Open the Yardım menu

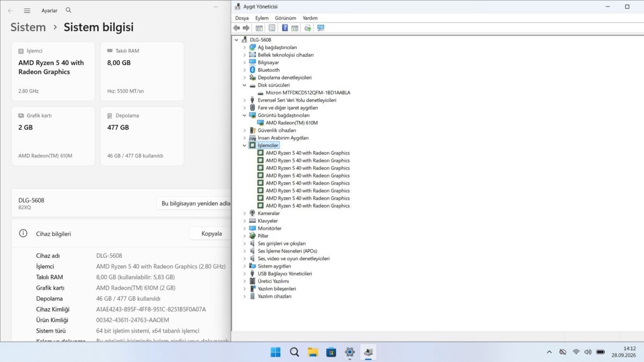click(x=310, y=18)
